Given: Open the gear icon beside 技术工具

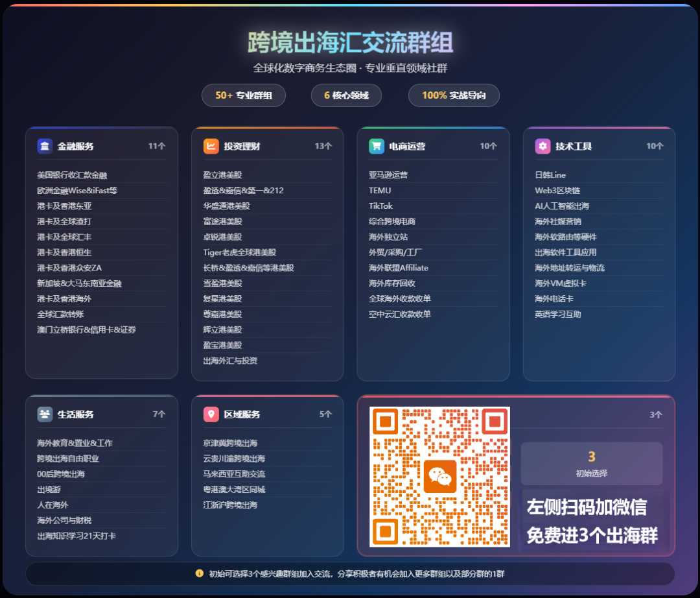Looking at the screenshot, I should pos(542,146).
